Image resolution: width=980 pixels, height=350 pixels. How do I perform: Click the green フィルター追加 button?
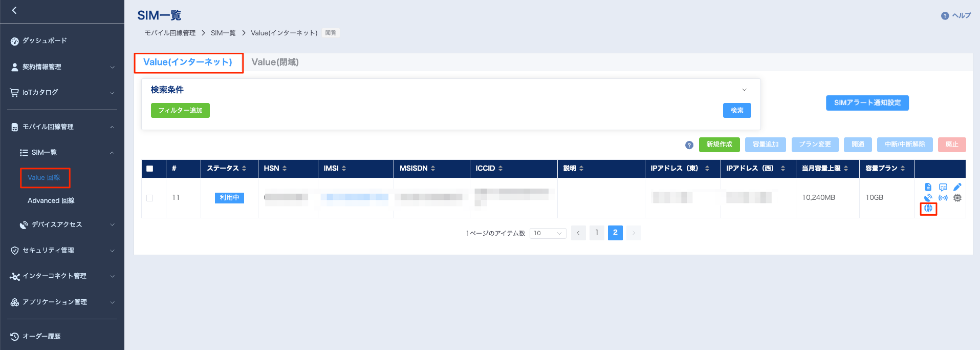click(x=180, y=110)
